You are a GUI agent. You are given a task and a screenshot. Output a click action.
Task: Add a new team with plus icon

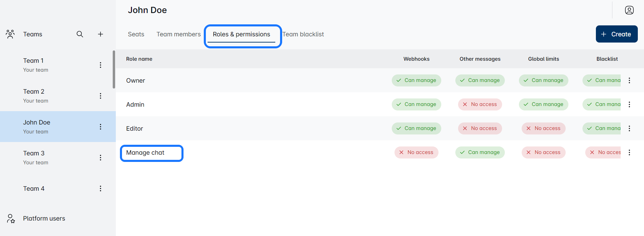click(100, 34)
